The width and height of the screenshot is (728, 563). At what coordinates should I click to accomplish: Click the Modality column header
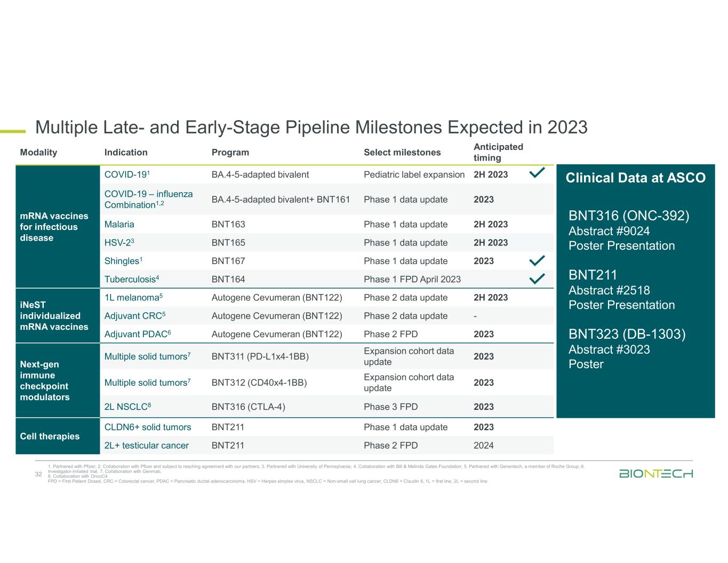(38, 152)
